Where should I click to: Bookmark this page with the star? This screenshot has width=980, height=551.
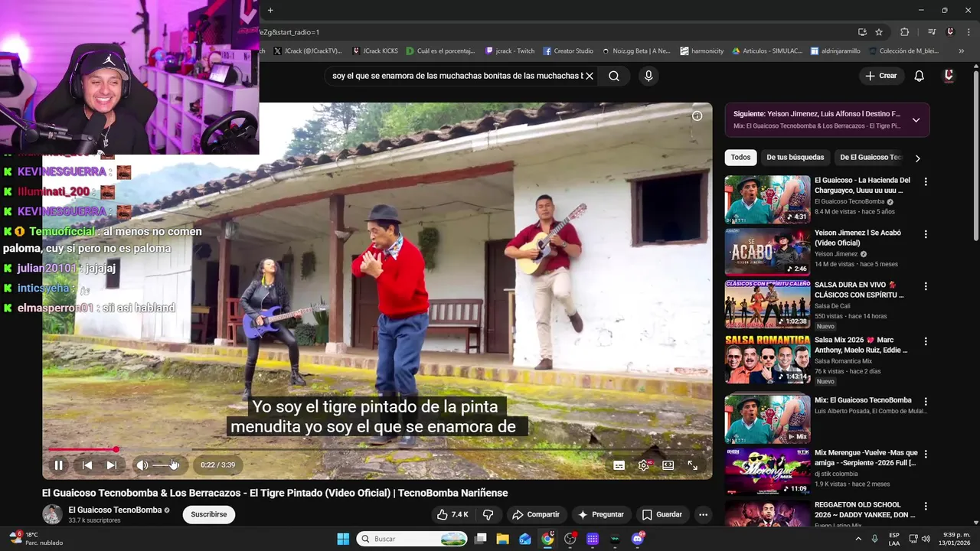pos(879,32)
